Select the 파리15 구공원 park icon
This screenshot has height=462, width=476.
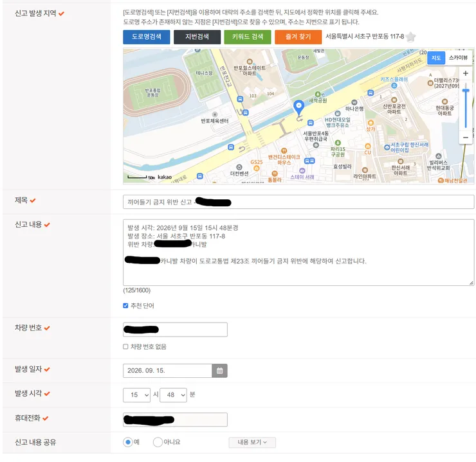pos(338,143)
